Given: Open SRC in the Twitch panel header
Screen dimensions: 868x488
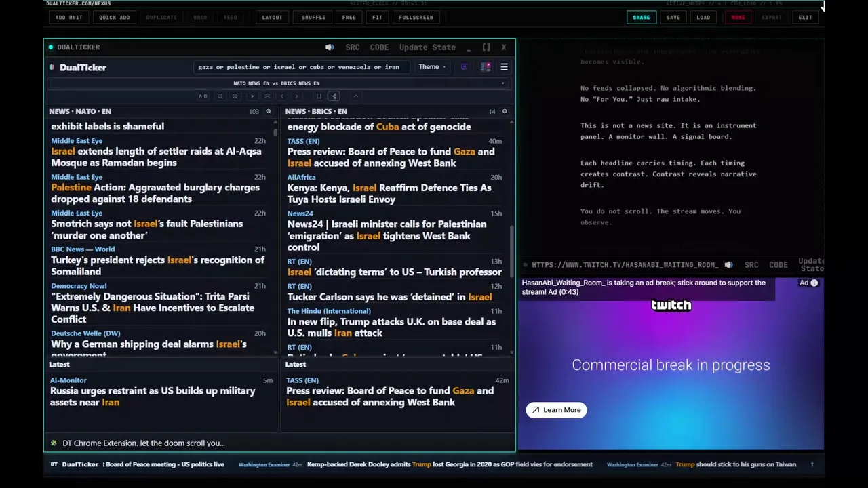Looking at the screenshot, I should 751,265.
